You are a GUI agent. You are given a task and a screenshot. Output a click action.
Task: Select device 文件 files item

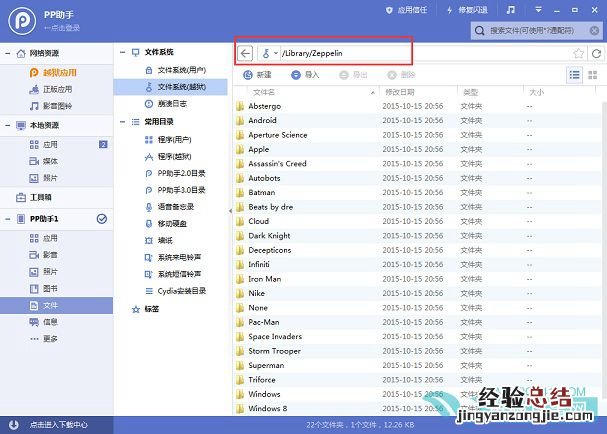[x=57, y=305]
